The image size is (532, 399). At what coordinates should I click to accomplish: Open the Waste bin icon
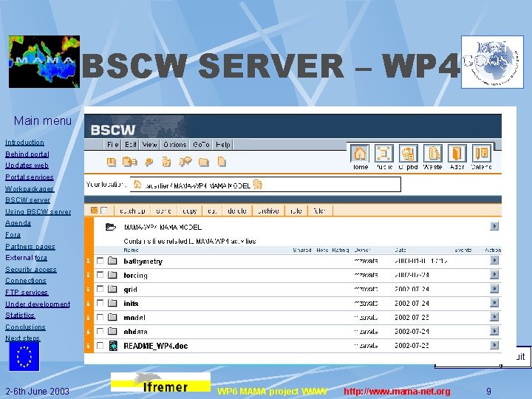click(x=432, y=154)
